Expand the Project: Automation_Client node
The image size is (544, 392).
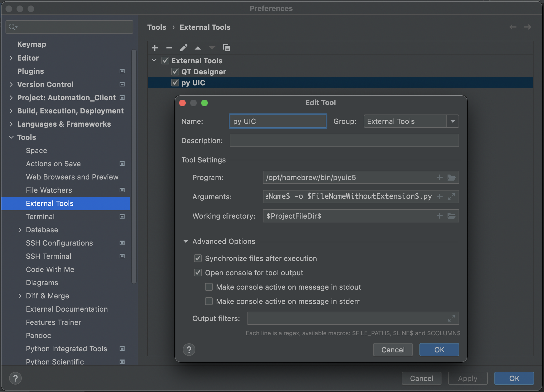tap(11, 97)
